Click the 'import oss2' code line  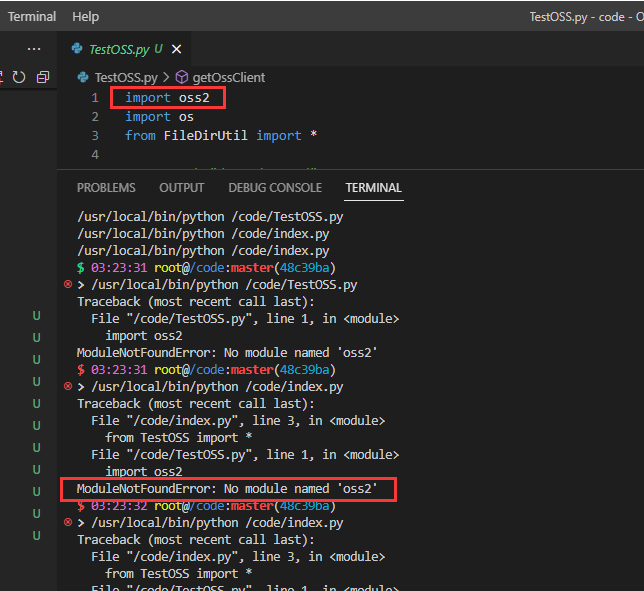pyautogui.click(x=167, y=98)
